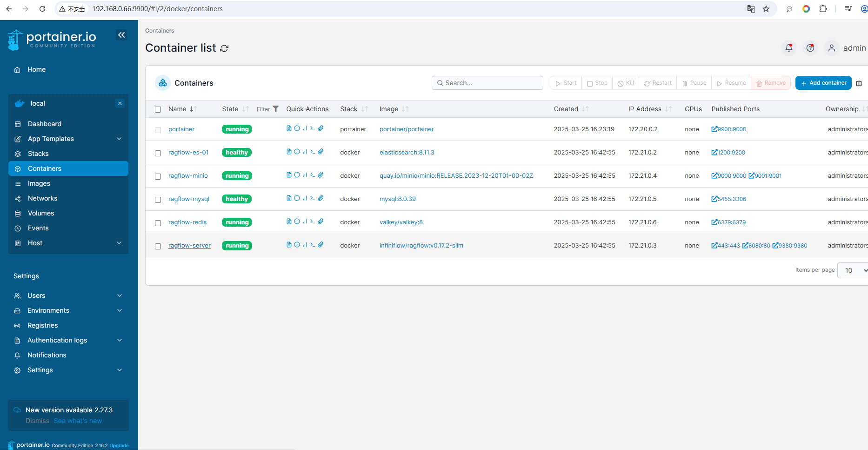Tick the ragflow-es-01 checkbox
Image resolution: width=868 pixels, height=450 pixels.
pyautogui.click(x=158, y=153)
